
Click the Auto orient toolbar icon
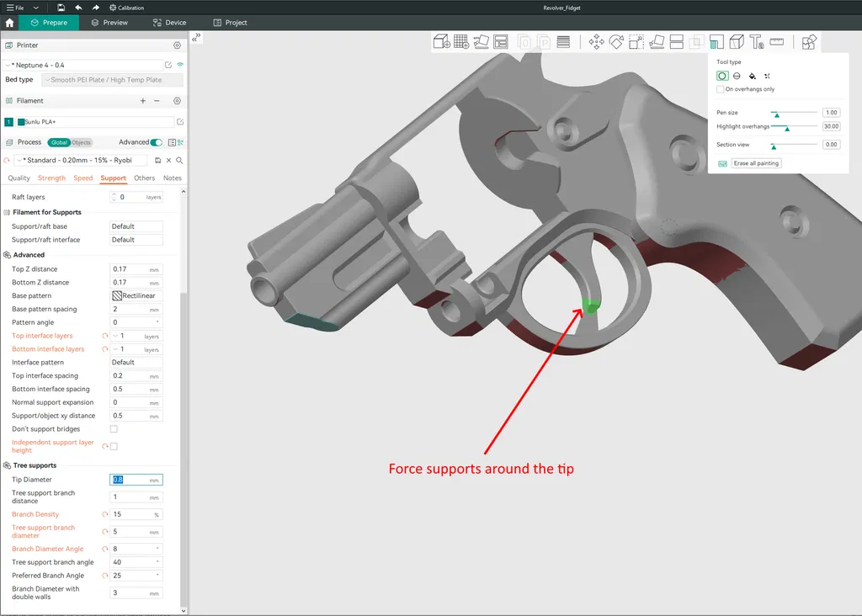tap(481, 42)
